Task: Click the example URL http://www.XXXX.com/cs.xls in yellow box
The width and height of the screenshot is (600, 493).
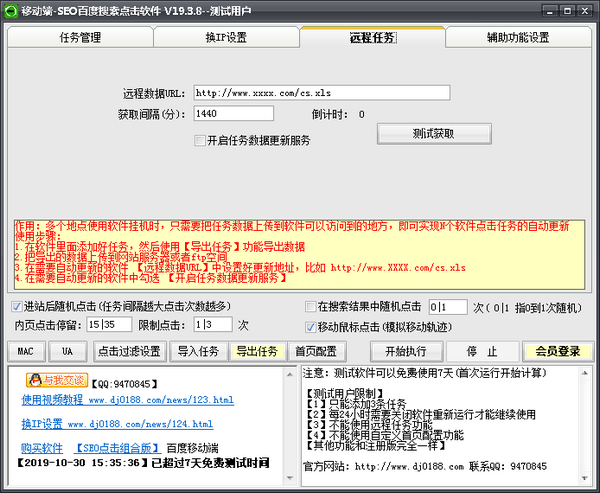Action: pyautogui.click(x=398, y=268)
